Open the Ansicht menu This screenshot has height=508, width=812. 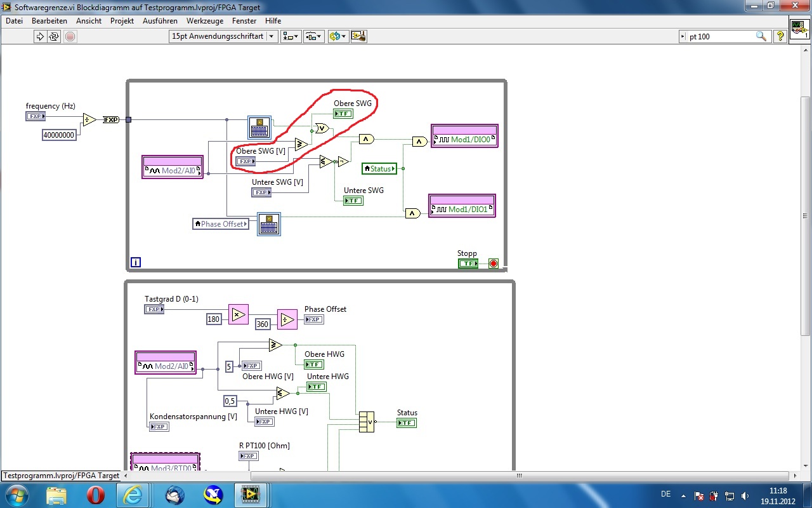pyautogui.click(x=89, y=21)
